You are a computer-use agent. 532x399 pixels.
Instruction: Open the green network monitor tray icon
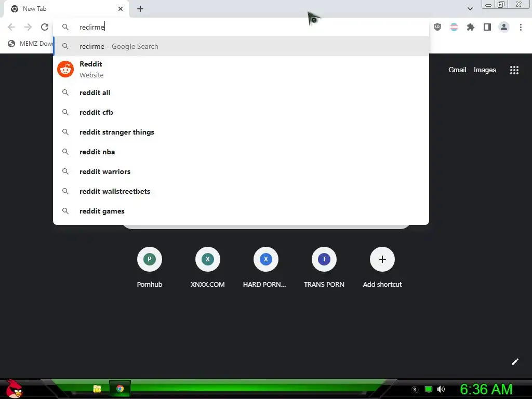pos(429,389)
